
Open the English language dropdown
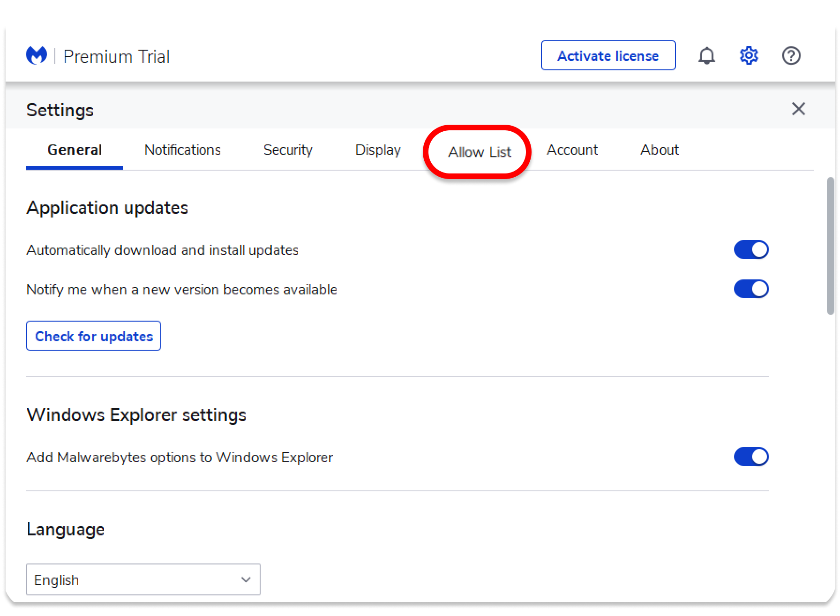click(143, 579)
